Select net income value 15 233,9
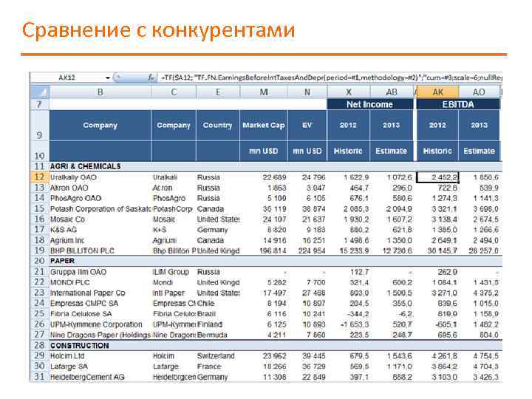Viewport: 532px width, 399px height. point(349,250)
